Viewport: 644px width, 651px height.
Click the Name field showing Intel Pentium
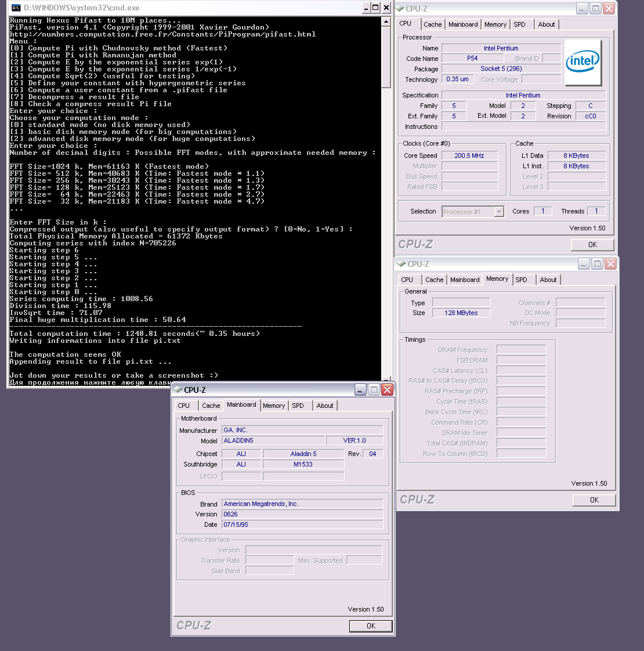501,48
